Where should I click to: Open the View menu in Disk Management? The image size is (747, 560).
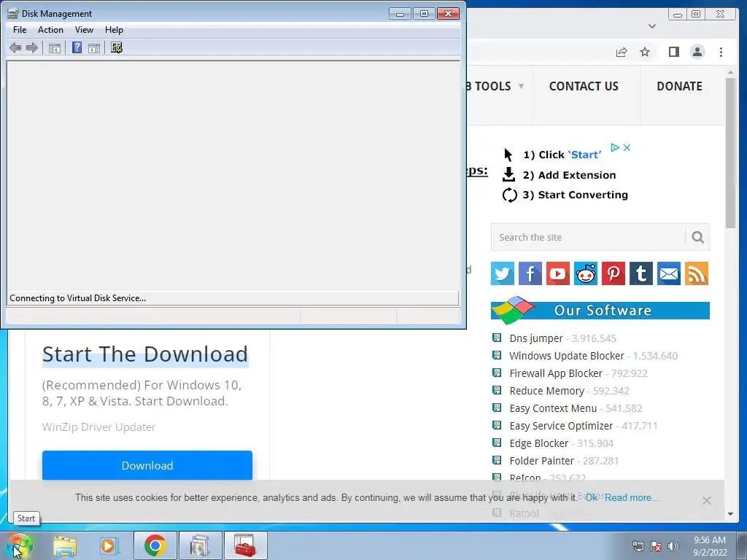(84, 29)
